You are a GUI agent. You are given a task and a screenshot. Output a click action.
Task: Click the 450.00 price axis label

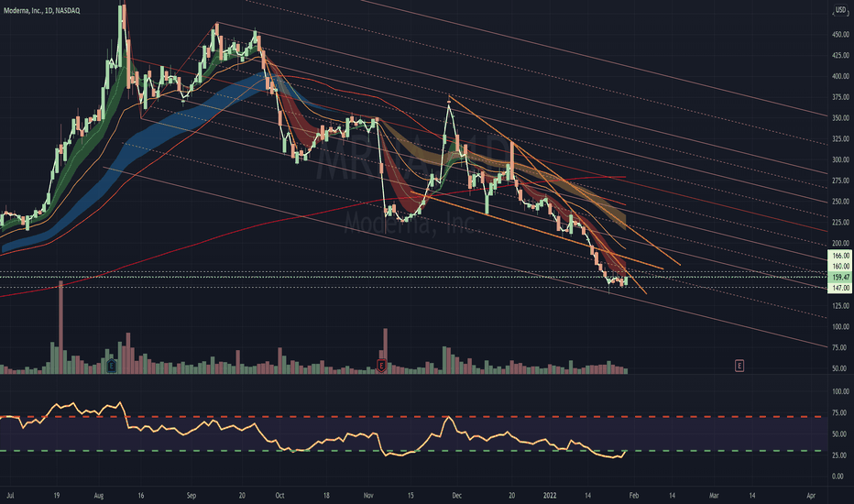(840, 34)
